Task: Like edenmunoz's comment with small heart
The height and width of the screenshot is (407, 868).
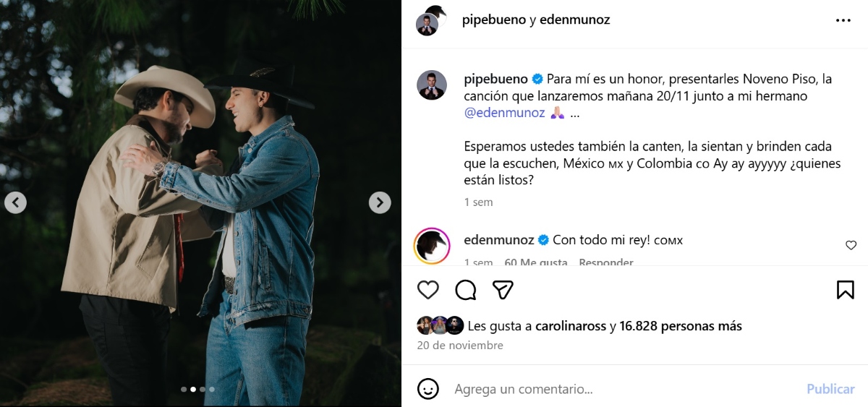Action: tap(851, 246)
